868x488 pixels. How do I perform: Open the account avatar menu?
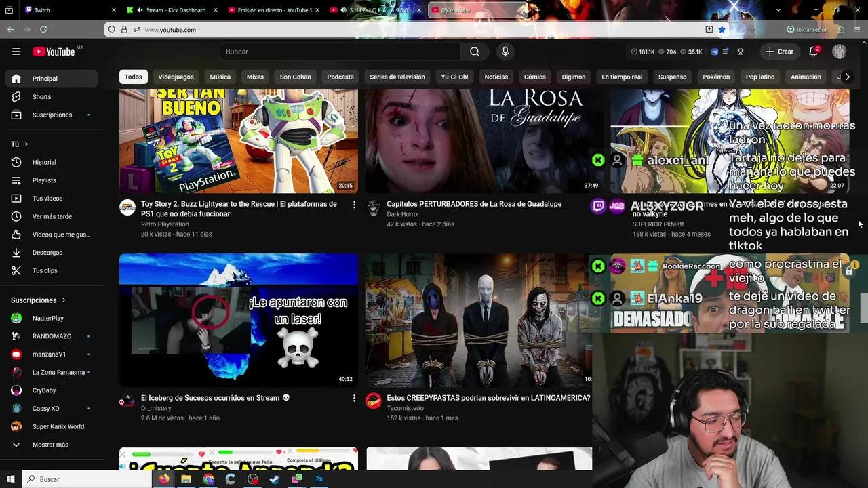click(x=840, y=52)
